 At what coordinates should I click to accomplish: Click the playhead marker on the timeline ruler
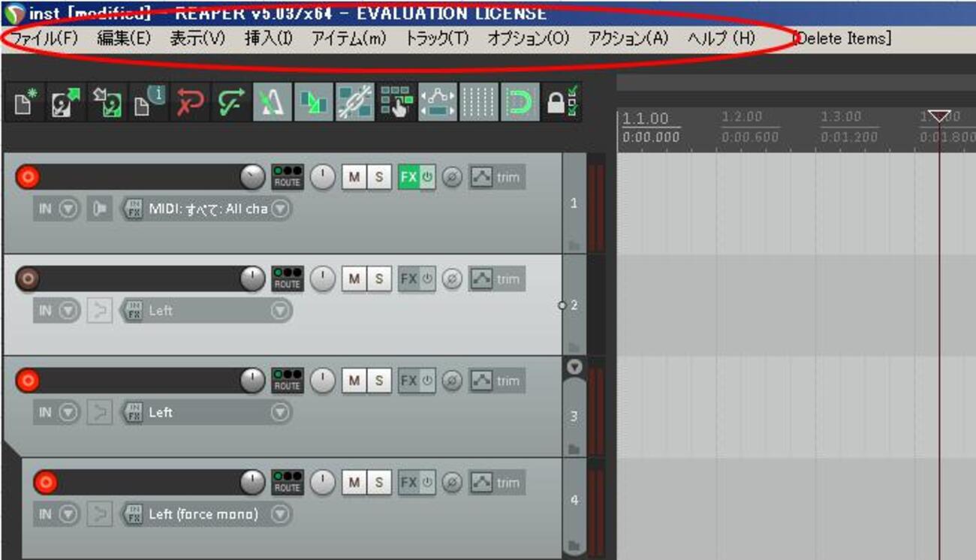(x=939, y=116)
